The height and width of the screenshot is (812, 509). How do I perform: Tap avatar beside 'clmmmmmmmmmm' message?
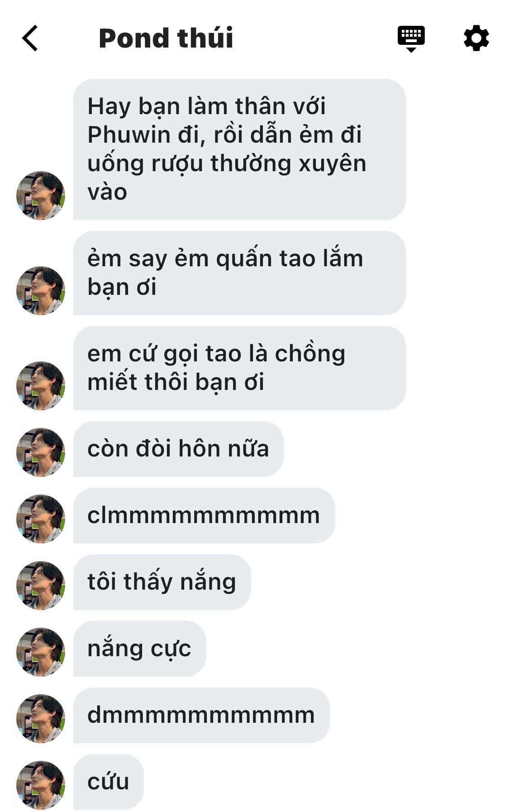pos(41,519)
